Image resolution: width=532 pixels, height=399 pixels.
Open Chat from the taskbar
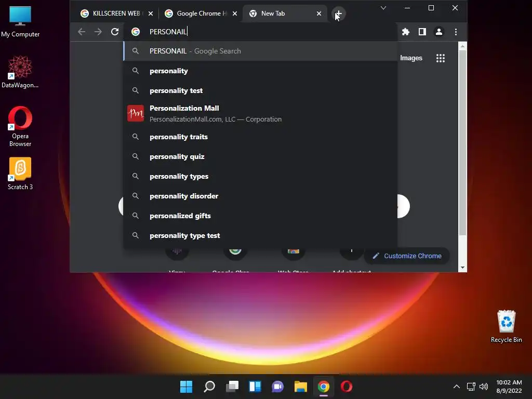(x=278, y=386)
